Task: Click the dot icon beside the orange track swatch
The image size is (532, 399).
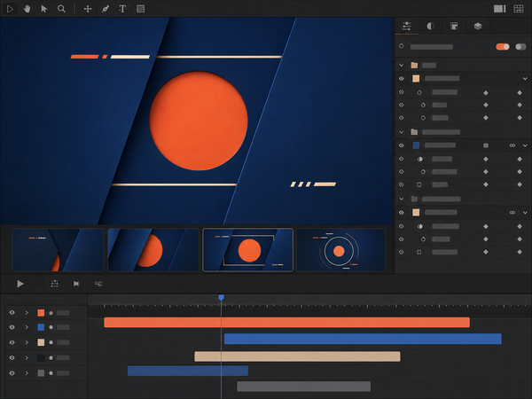Action: pos(51,313)
